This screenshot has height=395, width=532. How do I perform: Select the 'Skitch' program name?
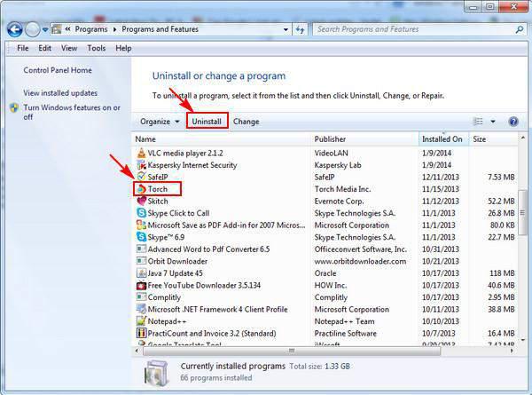coord(158,201)
